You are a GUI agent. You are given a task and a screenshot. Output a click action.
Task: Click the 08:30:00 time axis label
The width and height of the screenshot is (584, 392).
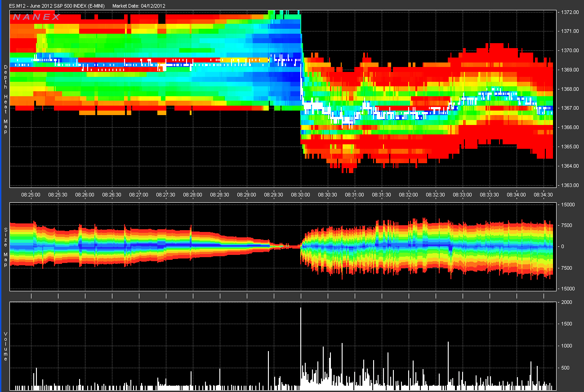(x=301, y=195)
